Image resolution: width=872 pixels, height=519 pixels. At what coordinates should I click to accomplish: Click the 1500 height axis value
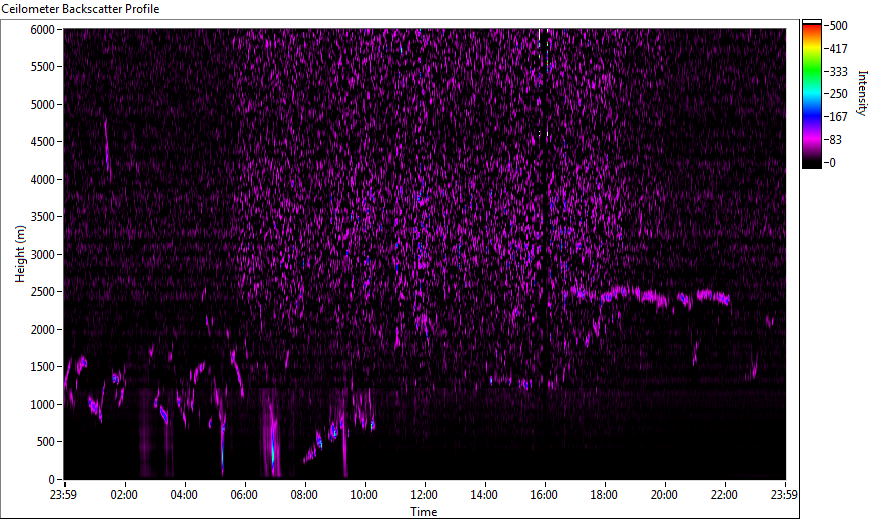(43, 367)
